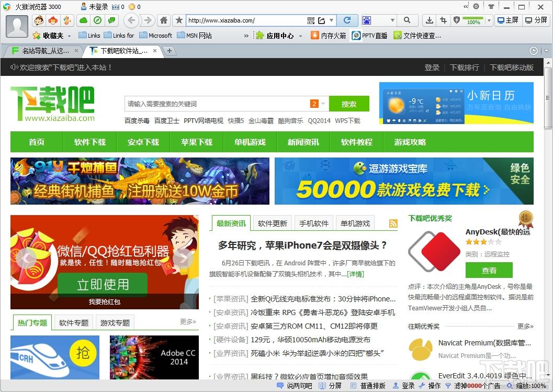This screenshot has width=553, height=392.
Task: Open a new tab with plus button
Action: [170, 51]
